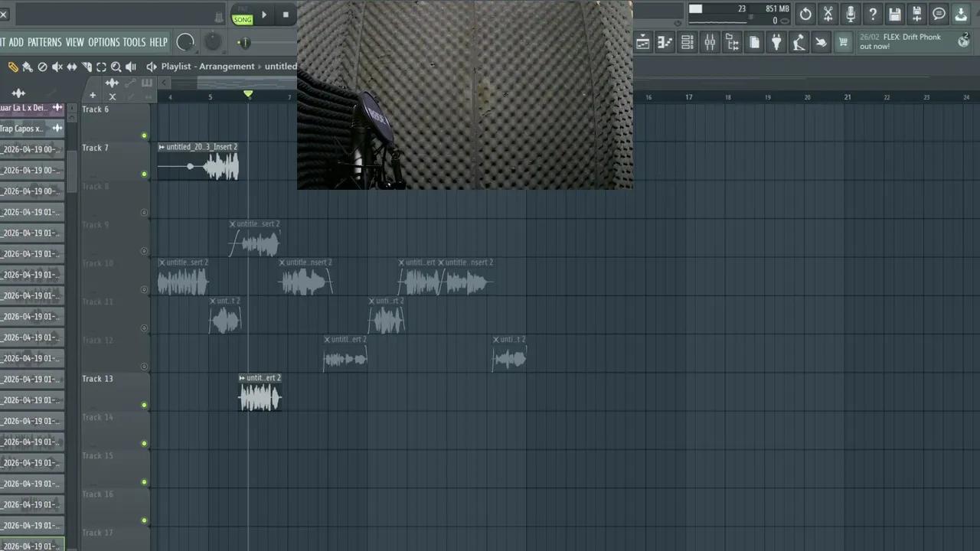Open online news globe icon
Screen dimensions: 980x551
(964, 41)
